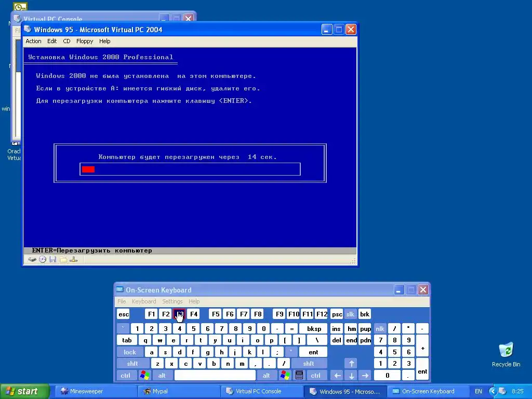Switch to Mypal in the taskbar
Screen dimensions: 532x399
179,391
